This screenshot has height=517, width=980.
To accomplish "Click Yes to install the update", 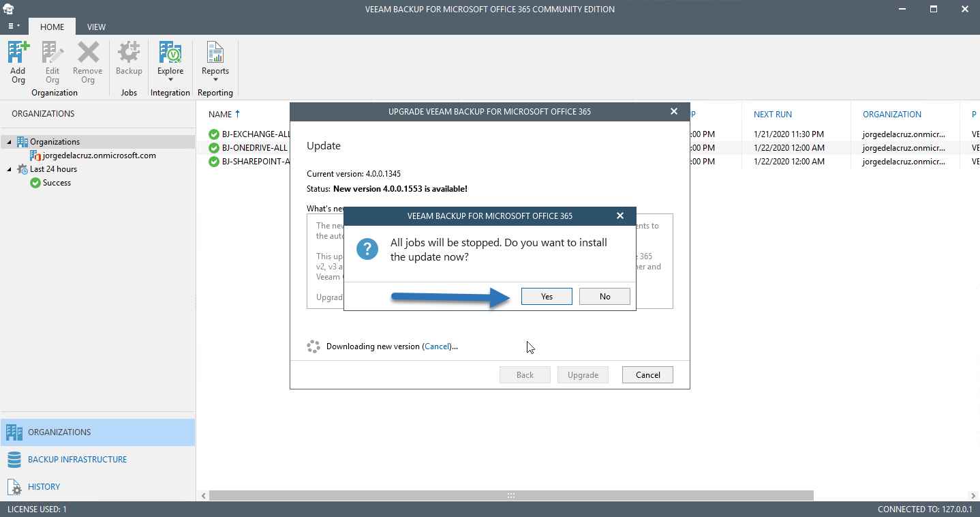I will coord(547,297).
